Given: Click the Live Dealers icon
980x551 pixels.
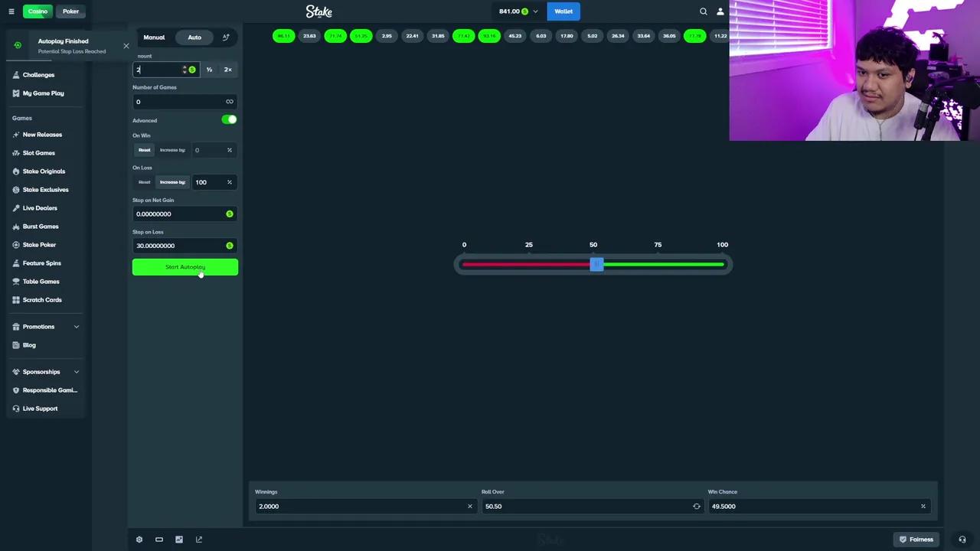Looking at the screenshot, I should 16,208.
